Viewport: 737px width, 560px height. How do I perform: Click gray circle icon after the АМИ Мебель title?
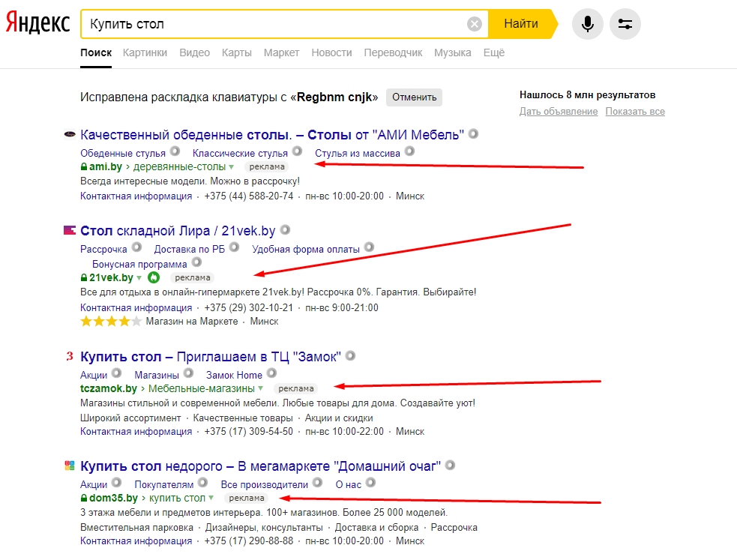click(473, 134)
